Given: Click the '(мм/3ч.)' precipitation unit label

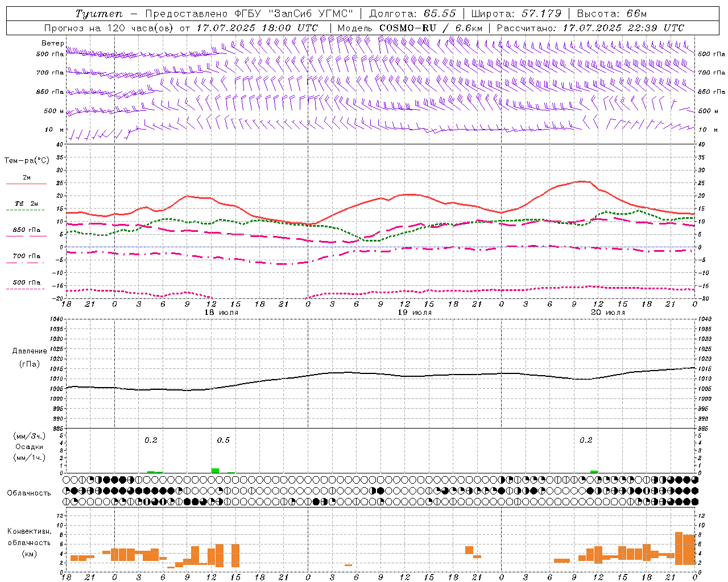Looking at the screenshot, I should tap(30, 436).
